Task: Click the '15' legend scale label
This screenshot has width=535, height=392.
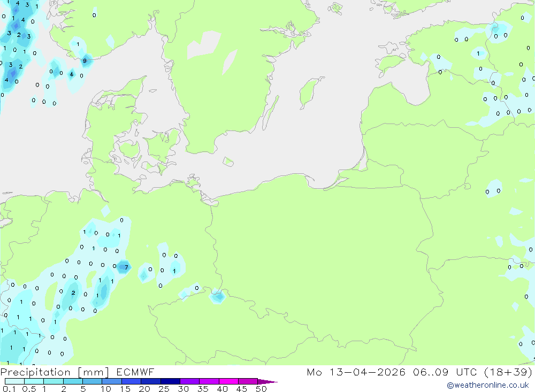Action: 125,389
